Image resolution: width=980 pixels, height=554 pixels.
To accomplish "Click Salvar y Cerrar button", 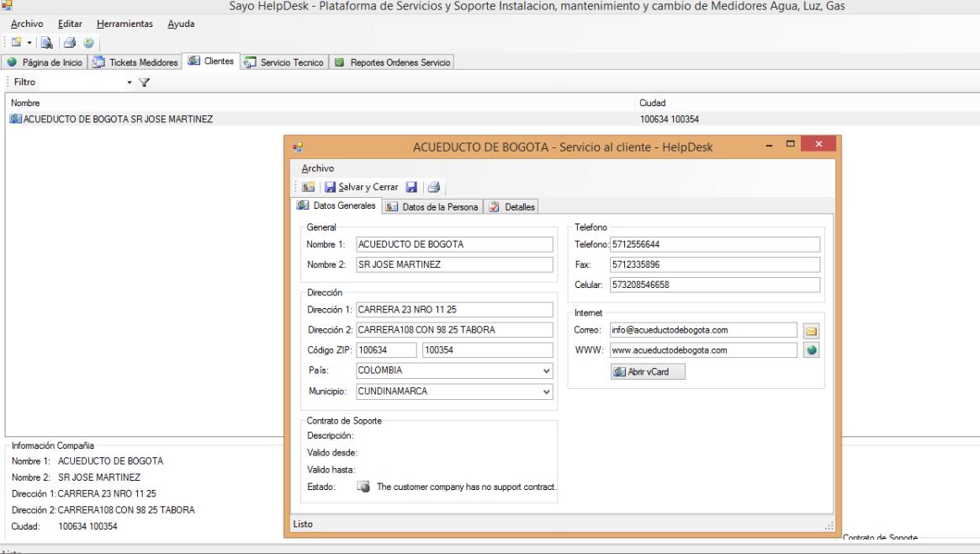I will 361,187.
